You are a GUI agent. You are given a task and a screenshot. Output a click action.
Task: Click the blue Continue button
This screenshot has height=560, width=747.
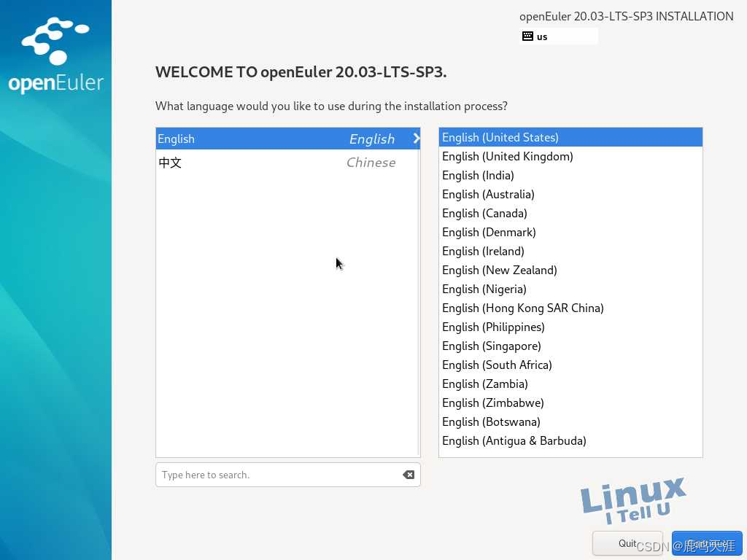point(706,543)
